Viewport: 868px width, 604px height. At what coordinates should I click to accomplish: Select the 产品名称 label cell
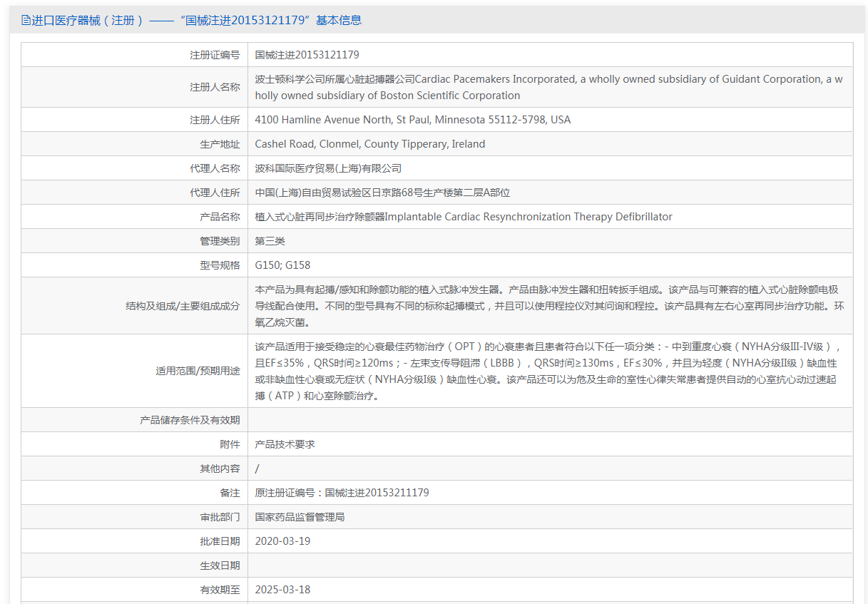[x=134, y=217]
